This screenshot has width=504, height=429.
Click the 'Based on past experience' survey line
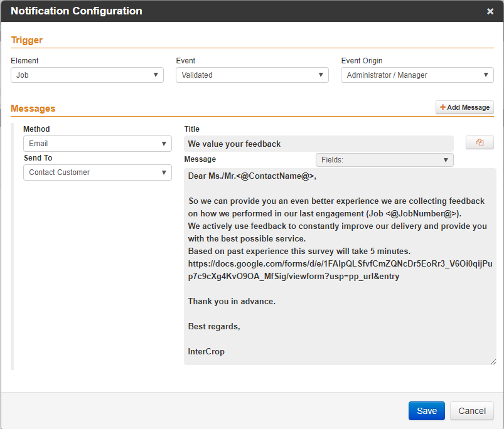[299, 251]
